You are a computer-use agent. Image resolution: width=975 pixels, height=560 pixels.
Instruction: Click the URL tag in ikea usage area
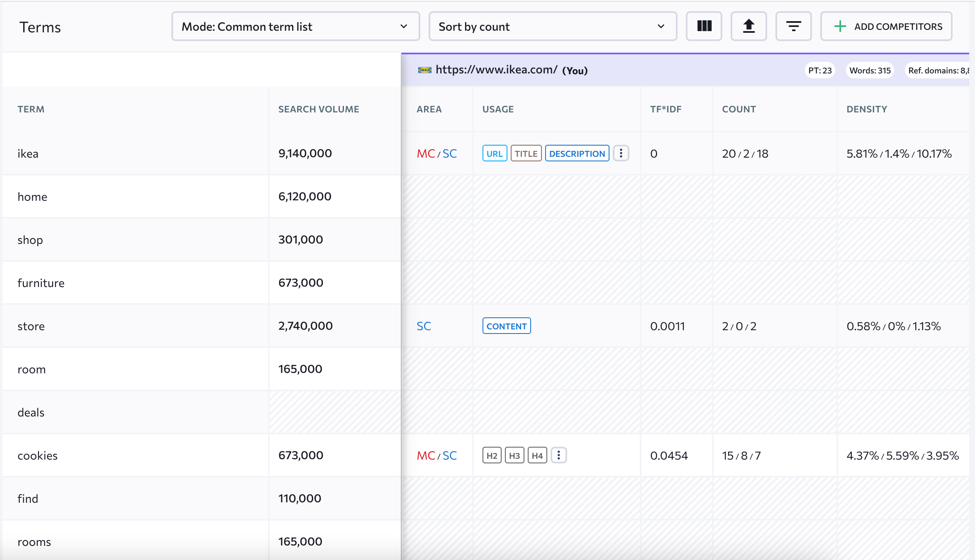[494, 153]
